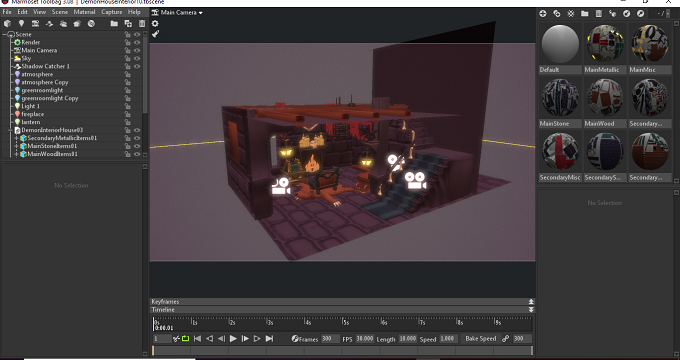The height and width of the screenshot is (360, 680).
Task: Click the viewport settings gear icon
Action: [155, 23]
